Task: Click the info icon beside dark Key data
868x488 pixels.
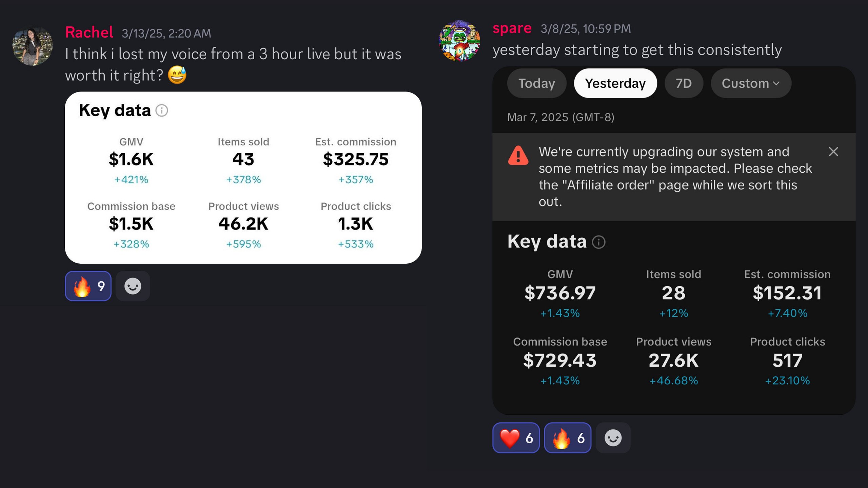Action: point(598,242)
